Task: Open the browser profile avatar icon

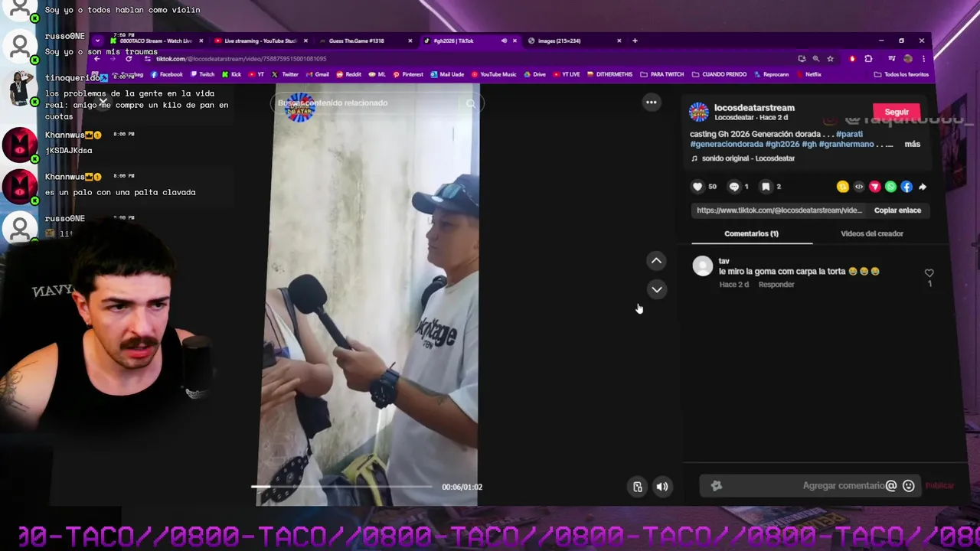Action: coord(908,59)
